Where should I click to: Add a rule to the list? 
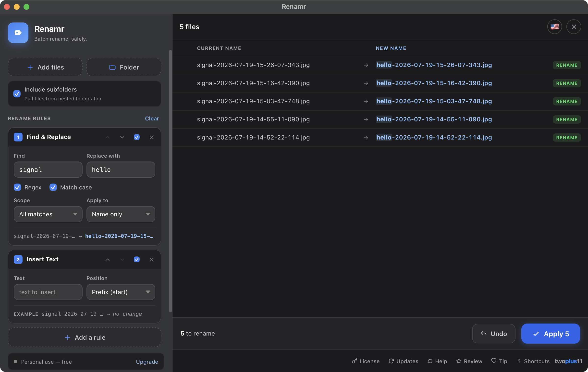tap(85, 337)
